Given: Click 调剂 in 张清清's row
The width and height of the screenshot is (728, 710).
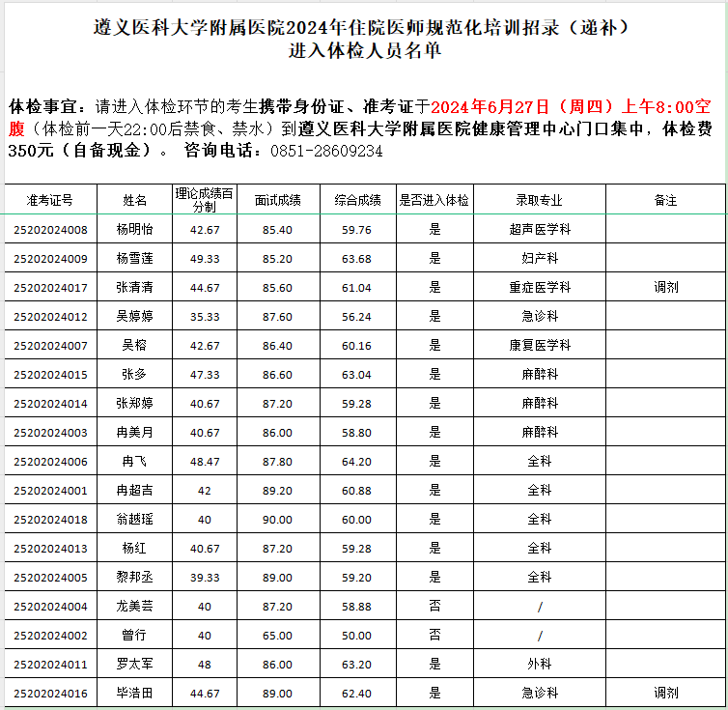Looking at the screenshot, I should (666, 287).
